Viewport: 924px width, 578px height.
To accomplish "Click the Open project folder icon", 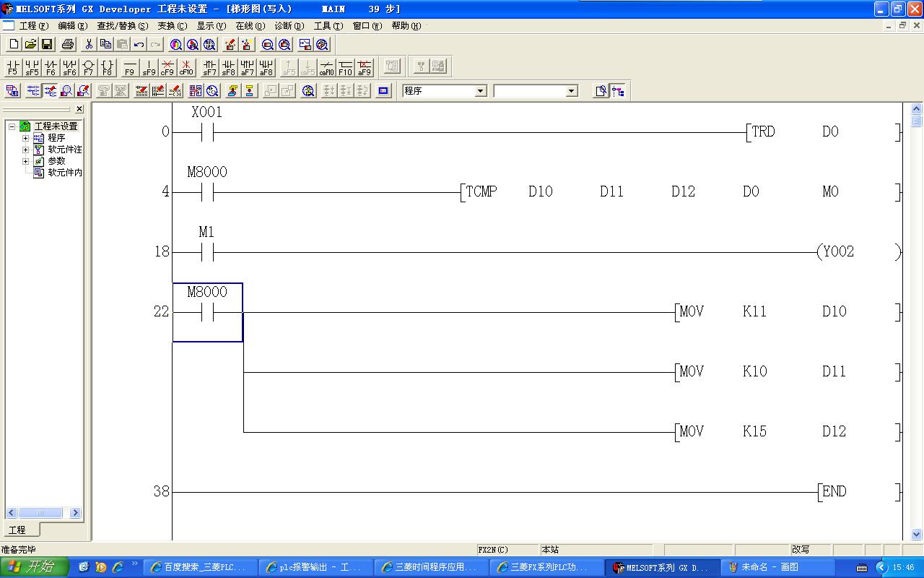I will coord(30,45).
